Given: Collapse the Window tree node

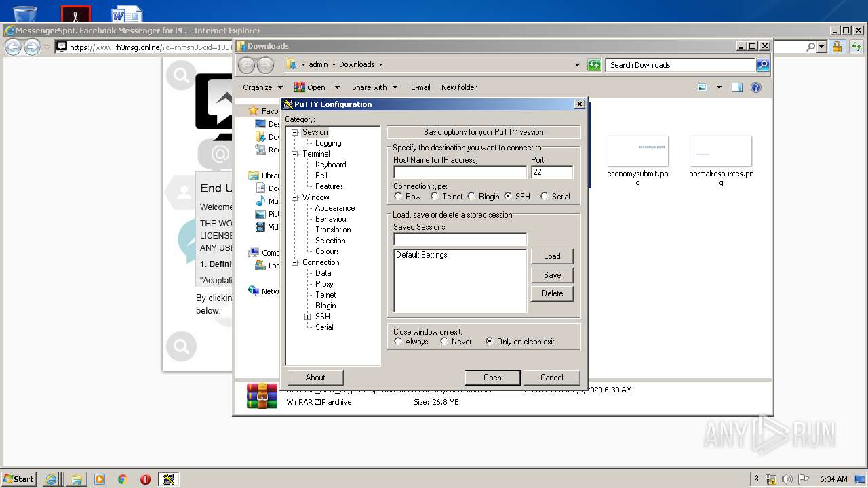Looking at the screenshot, I should click(295, 197).
